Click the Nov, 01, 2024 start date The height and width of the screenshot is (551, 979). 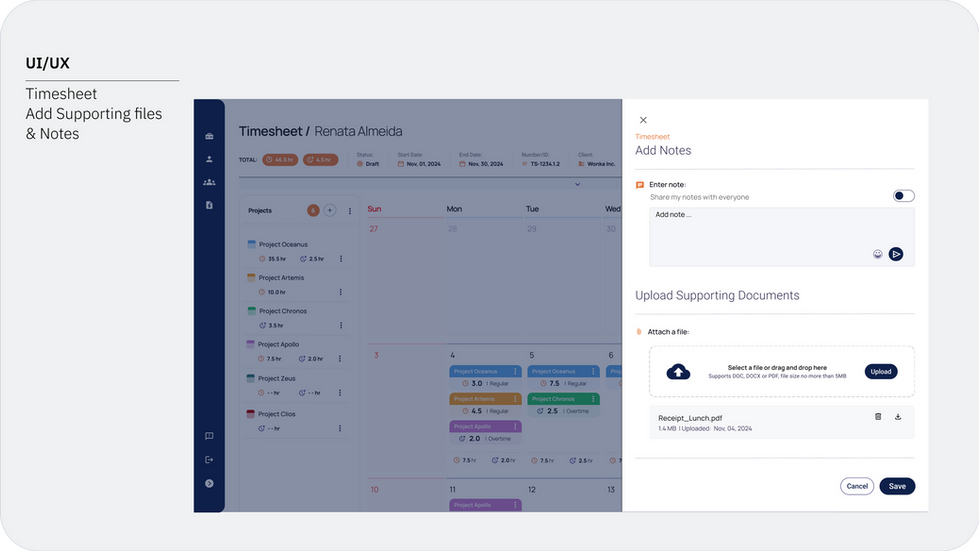click(423, 164)
